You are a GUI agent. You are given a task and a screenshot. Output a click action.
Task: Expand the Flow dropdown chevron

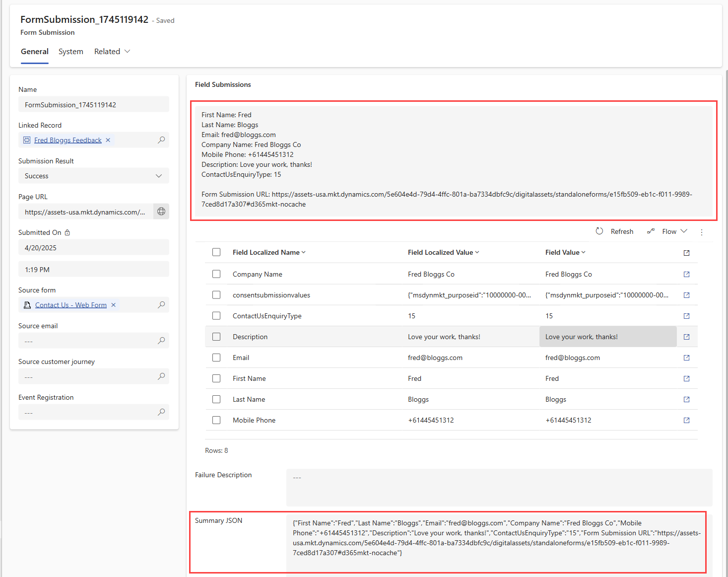[x=684, y=231]
